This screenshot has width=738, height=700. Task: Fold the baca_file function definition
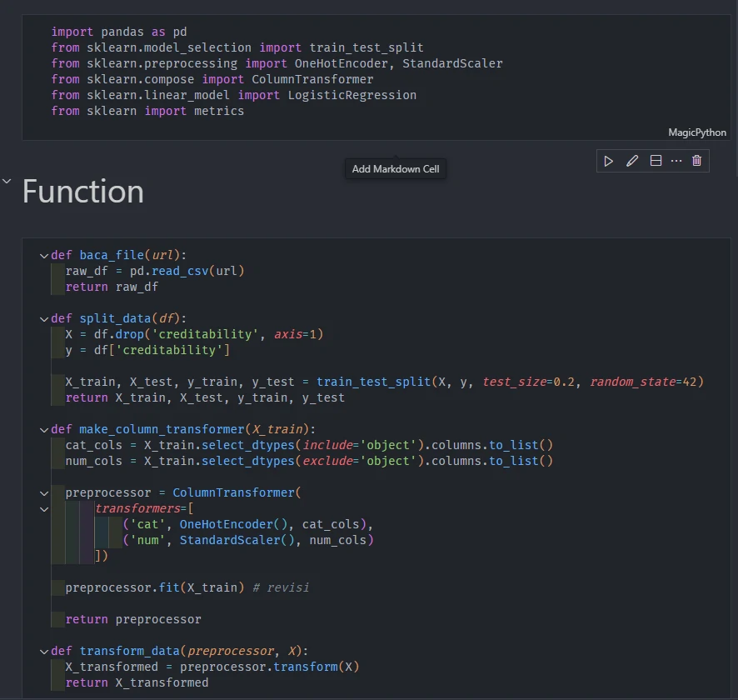pos(44,256)
